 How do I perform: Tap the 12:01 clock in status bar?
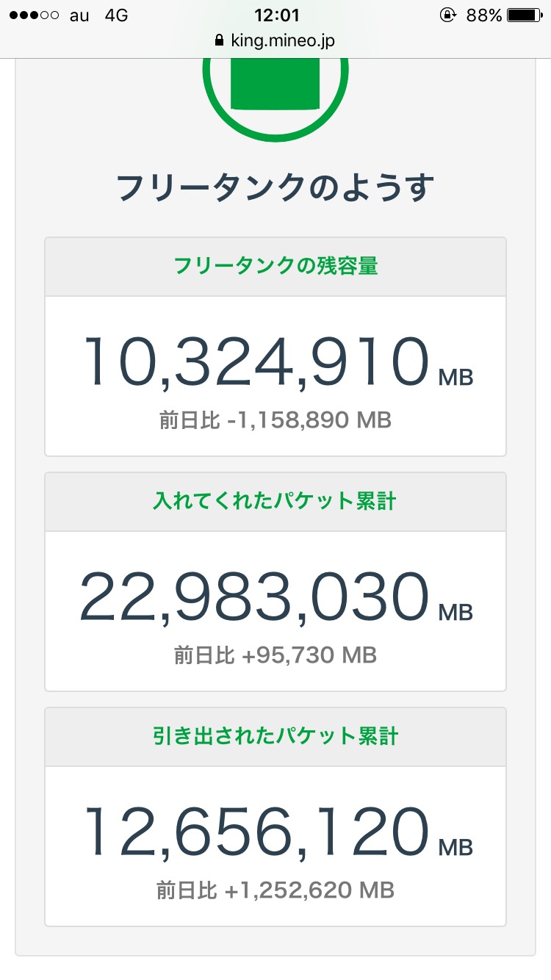[x=275, y=15]
